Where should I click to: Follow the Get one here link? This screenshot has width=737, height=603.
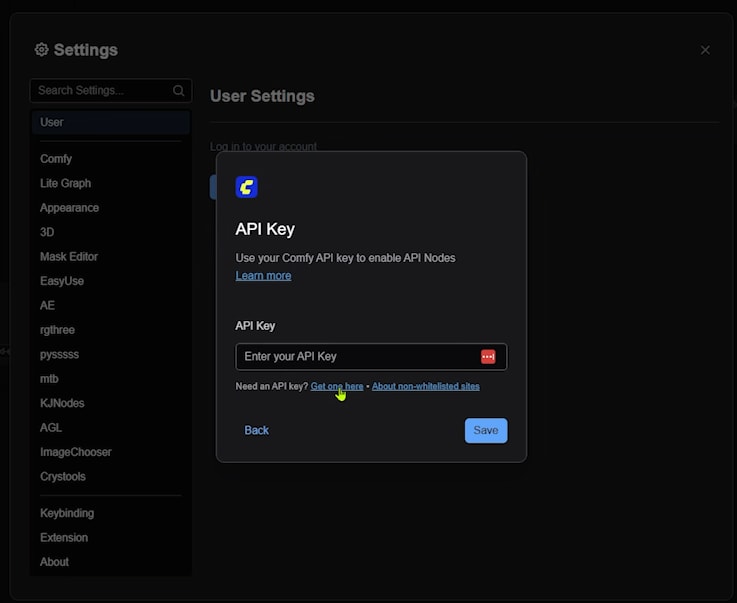coord(337,386)
